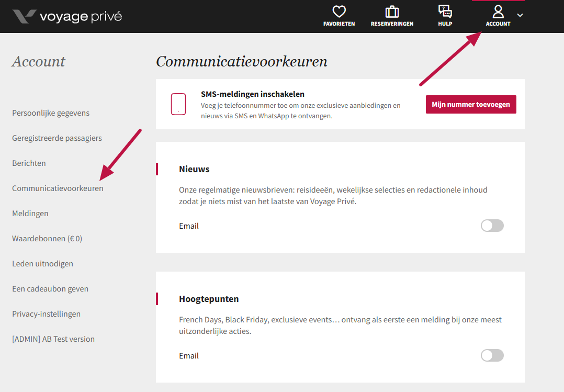Click the Account person icon

click(x=498, y=12)
